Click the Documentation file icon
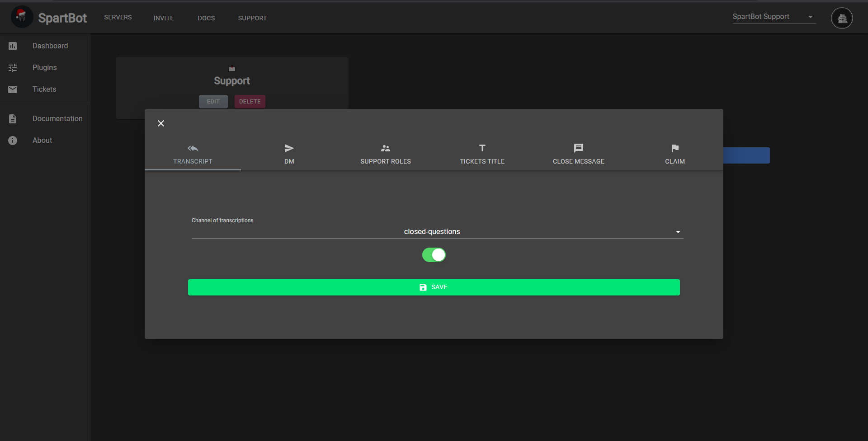Viewport: 868px width, 441px height. click(13, 119)
